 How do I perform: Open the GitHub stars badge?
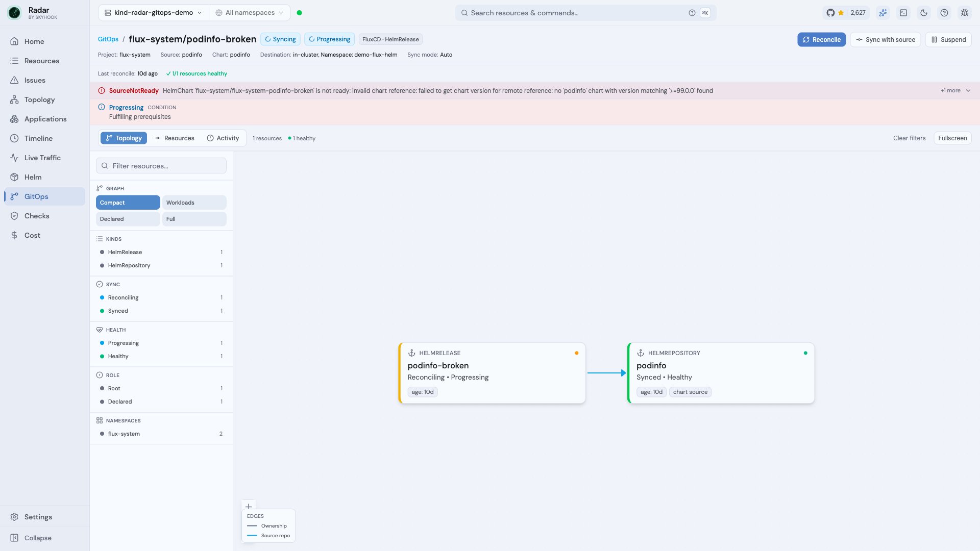click(x=846, y=13)
